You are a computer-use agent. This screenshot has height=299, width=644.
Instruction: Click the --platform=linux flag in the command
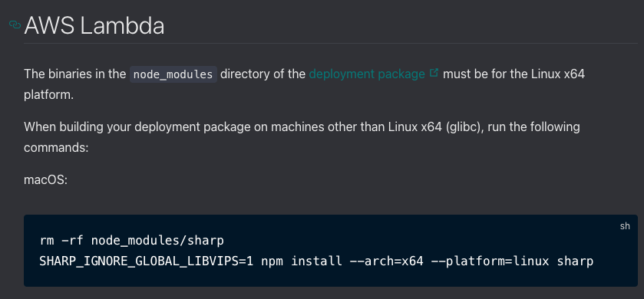click(490, 261)
